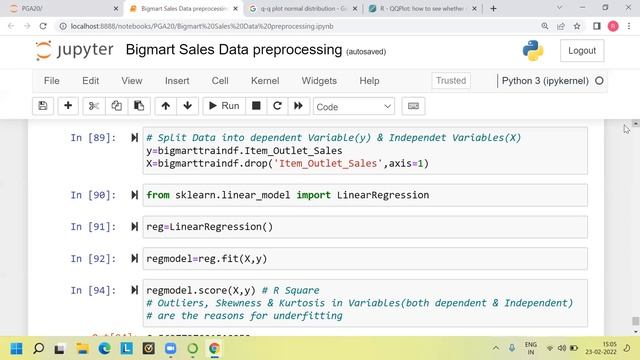Switch to the q-q plot normal distribution tab
This screenshot has width=640, height=360.
(x=303, y=9)
